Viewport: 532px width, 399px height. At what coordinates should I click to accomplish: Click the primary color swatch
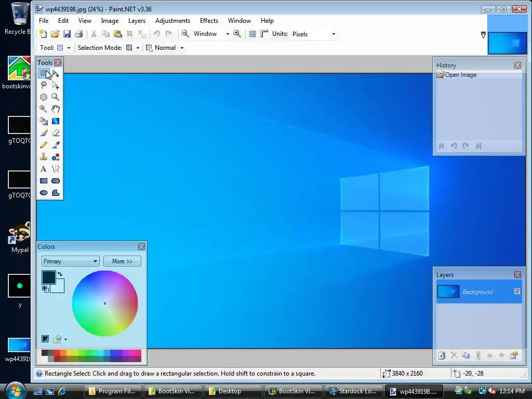point(48,277)
